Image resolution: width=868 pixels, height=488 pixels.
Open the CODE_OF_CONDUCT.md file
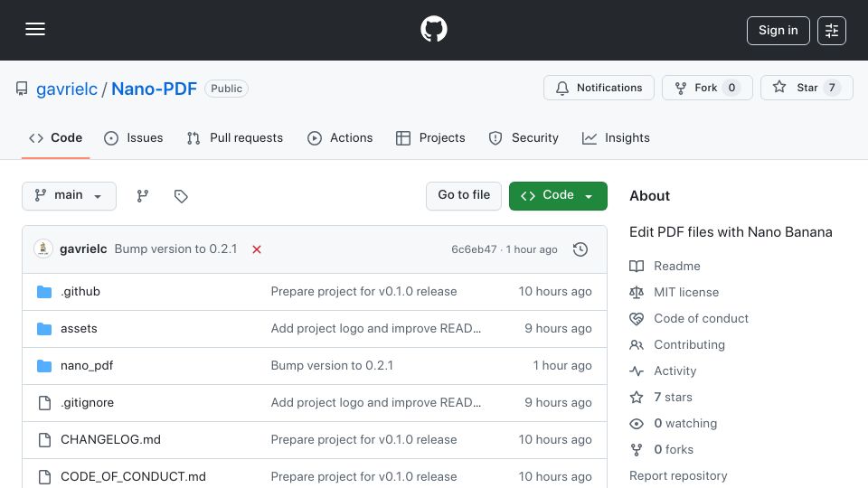pos(133,476)
